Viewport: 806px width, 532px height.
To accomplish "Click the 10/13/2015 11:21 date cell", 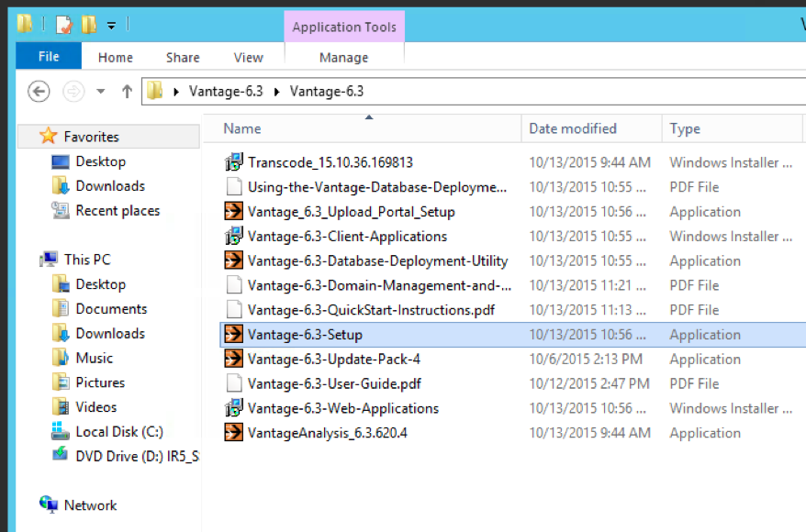I will pyautogui.click(x=588, y=285).
